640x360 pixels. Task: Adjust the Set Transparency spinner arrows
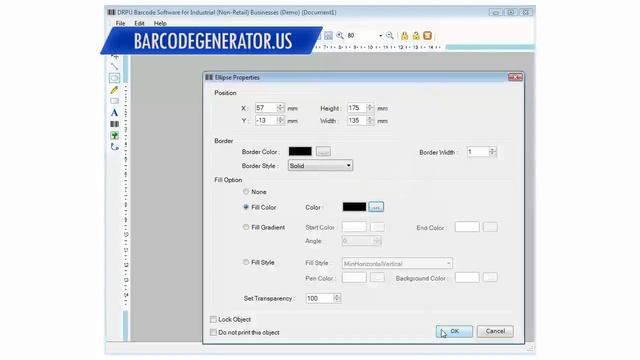point(337,298)
